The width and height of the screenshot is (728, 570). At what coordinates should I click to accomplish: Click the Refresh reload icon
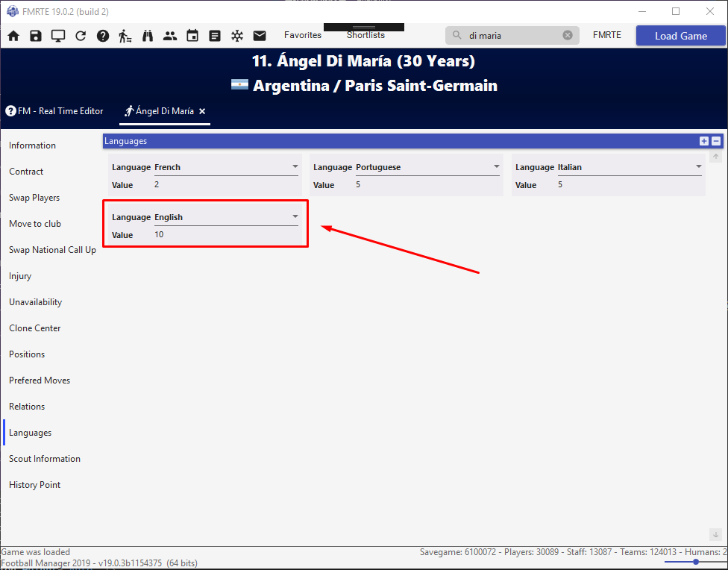[x=81, y=36]
